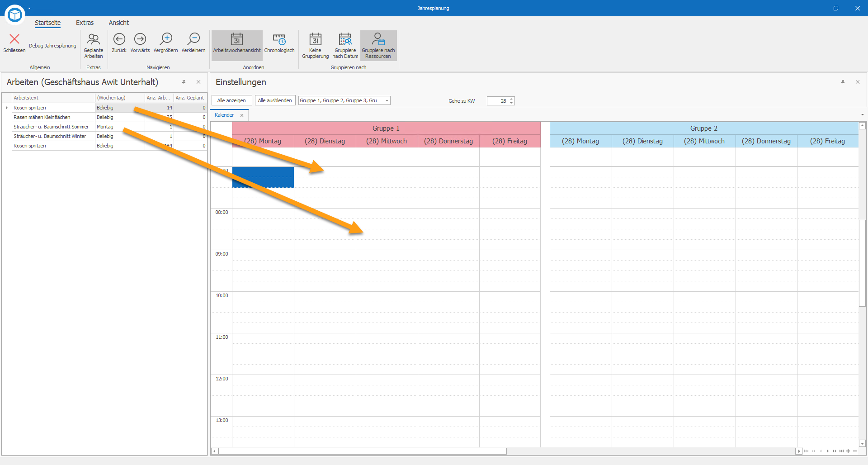Screen dimensions: 868x465
Task: Select Rasen mähen Kleinflächen row
Action: (x=109, y=117)
